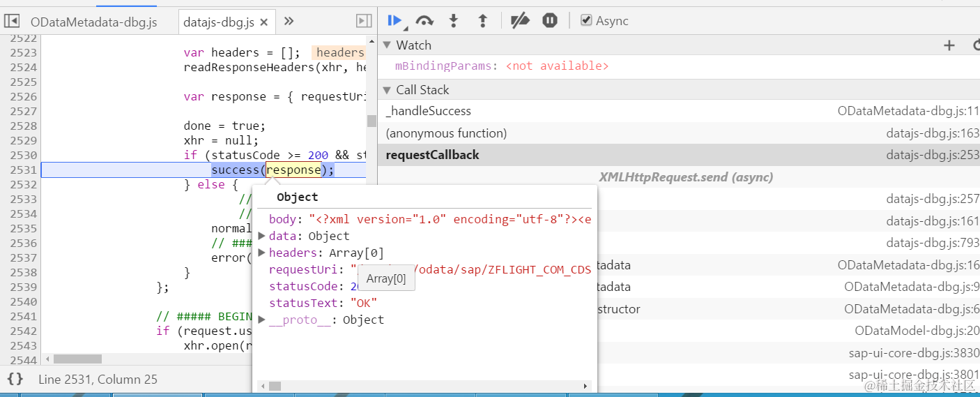Click the response variable in line 2531
This screenshot has width=980, height=397.
293,170
